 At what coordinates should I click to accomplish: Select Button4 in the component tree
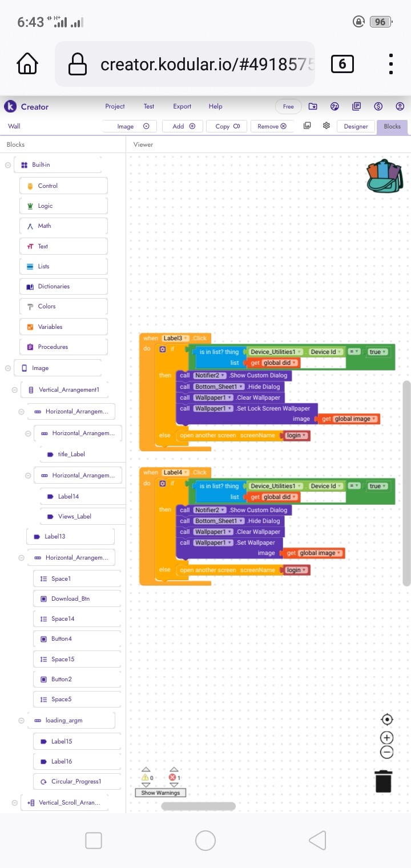[x=77, y=638]
